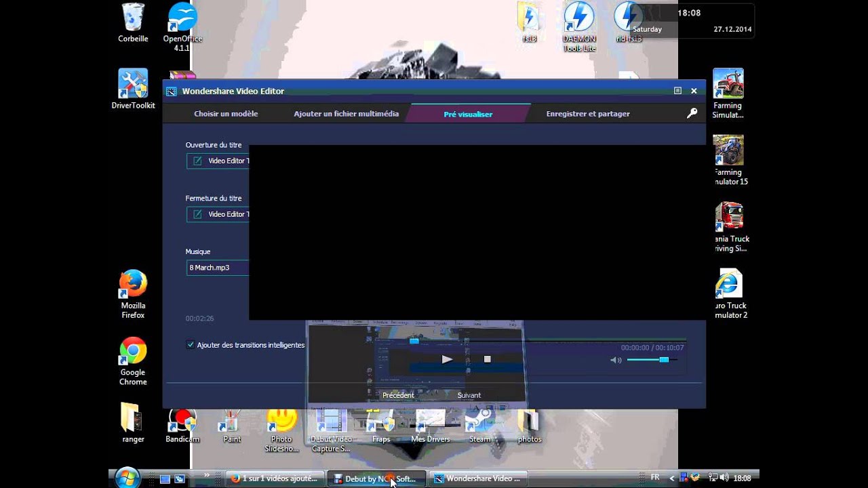Open the Wondershare window menu icon near close
This screenshot has width=868, height=488.
click(x=677, y=91)
